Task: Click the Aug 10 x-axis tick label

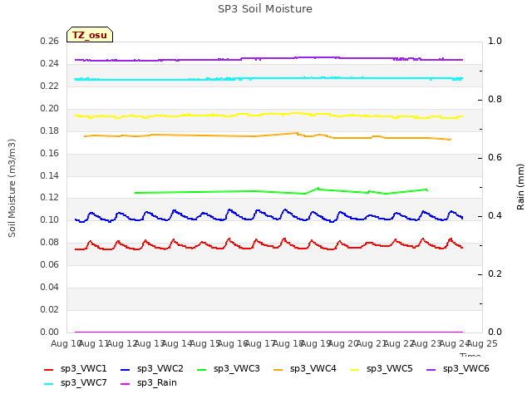Action: pos(66,343)
